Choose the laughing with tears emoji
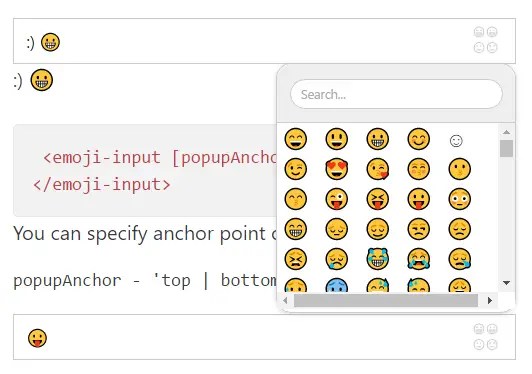 378,259
